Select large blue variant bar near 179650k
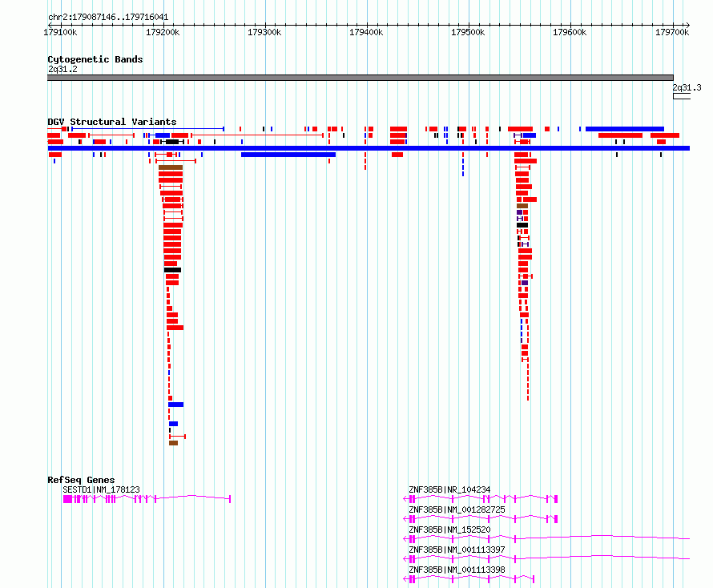This screenshot has width=713, height=588. click(x=625, y=129)
